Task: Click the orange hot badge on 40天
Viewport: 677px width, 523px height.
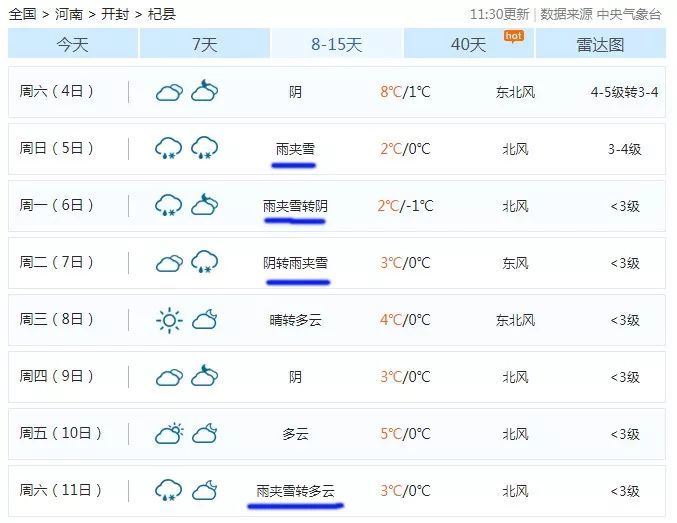Action: (x=514, y=36)
